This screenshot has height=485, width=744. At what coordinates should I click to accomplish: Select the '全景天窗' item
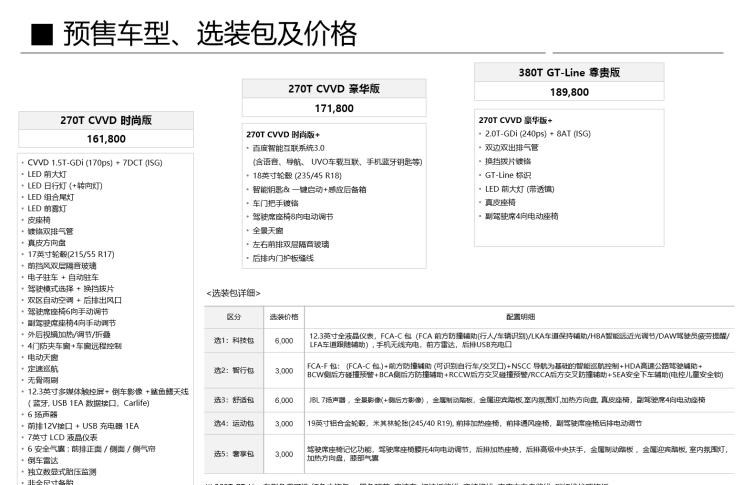click(x=268, y=231)
